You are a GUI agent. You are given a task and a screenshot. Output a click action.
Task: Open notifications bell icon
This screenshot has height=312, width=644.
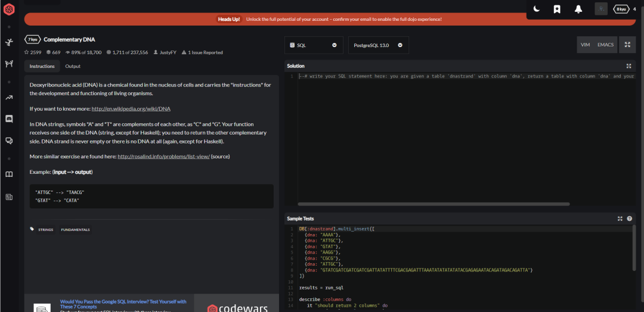pyautogui.click(x=578, y=9)
